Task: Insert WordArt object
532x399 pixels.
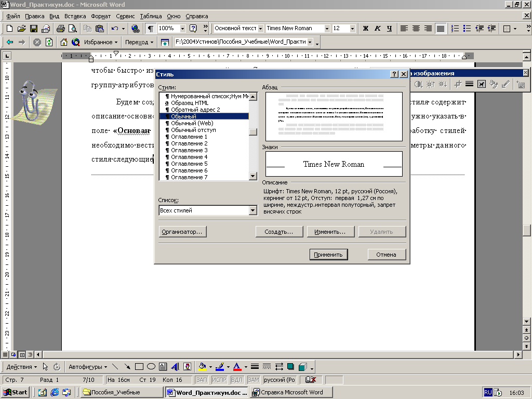Action: (x=175, y=367)
